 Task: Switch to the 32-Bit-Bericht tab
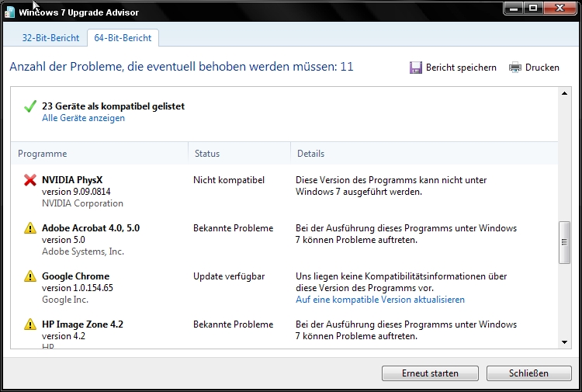(x=51, y=38)
